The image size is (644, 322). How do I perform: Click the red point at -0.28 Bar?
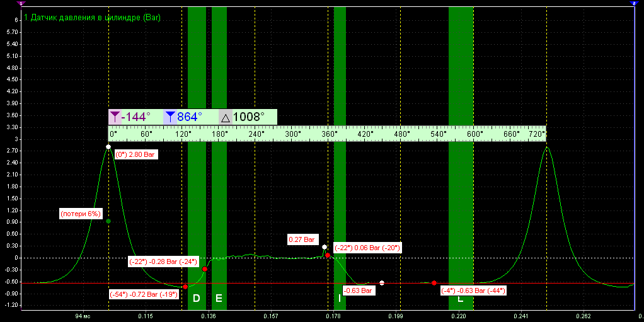205,269
